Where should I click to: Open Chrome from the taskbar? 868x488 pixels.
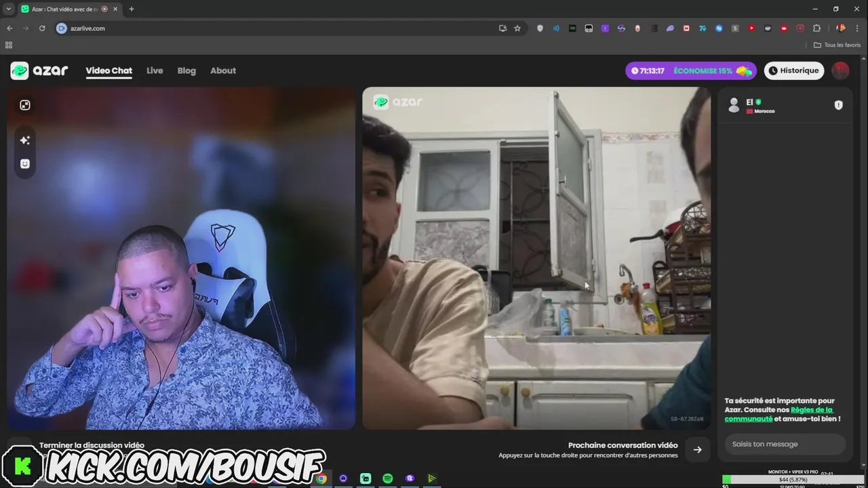point(321,479)
